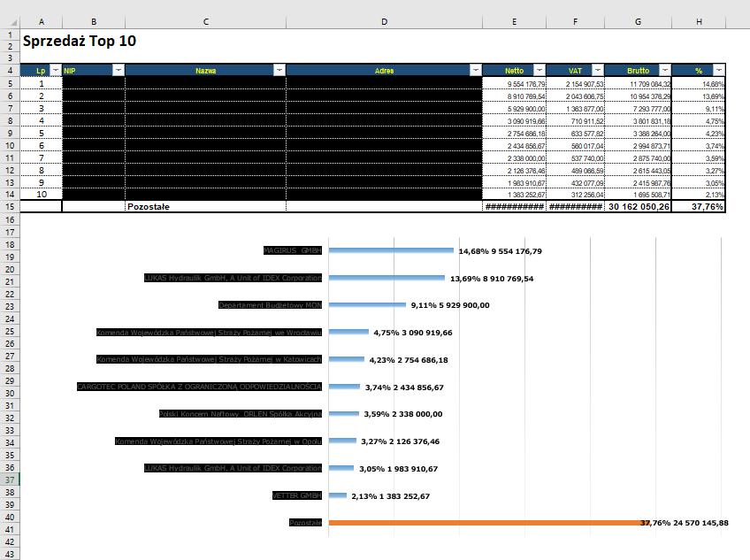Select row 43 header
Screen dimensions: 750x560
click(x=10, y=554)
